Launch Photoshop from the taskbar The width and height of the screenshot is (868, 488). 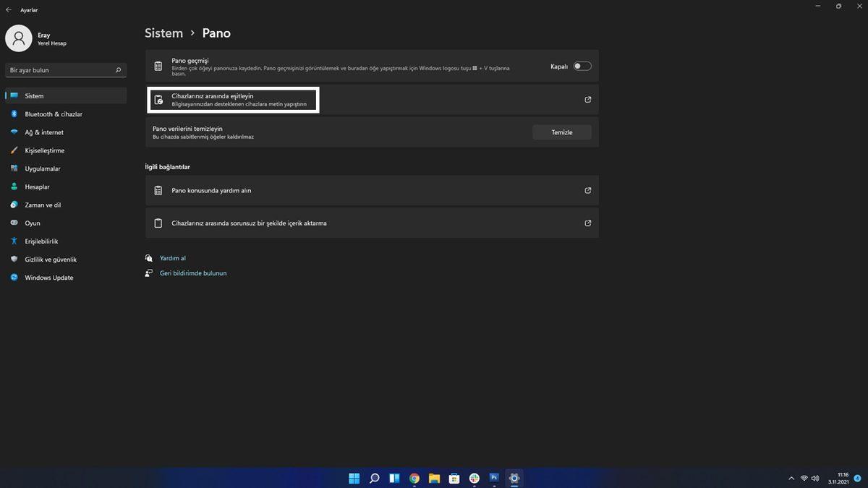493,478
